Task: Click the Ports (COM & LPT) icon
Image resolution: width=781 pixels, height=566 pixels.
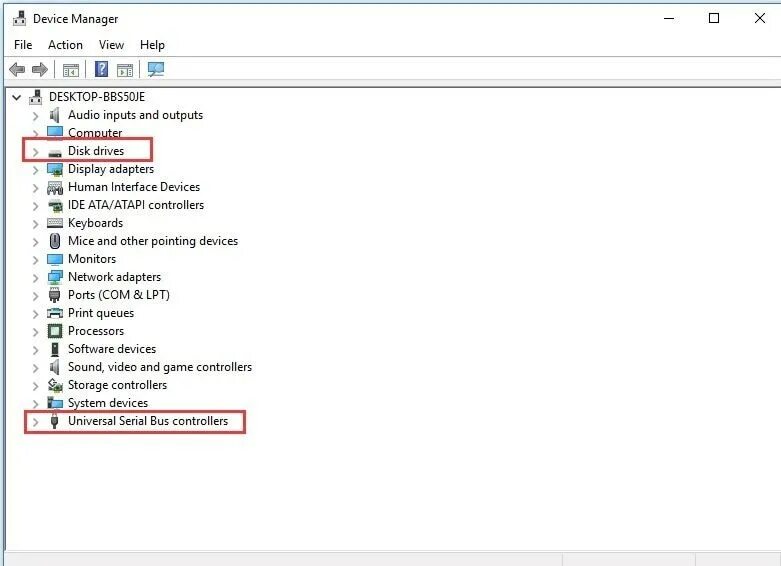Action: tap(55, 295)
